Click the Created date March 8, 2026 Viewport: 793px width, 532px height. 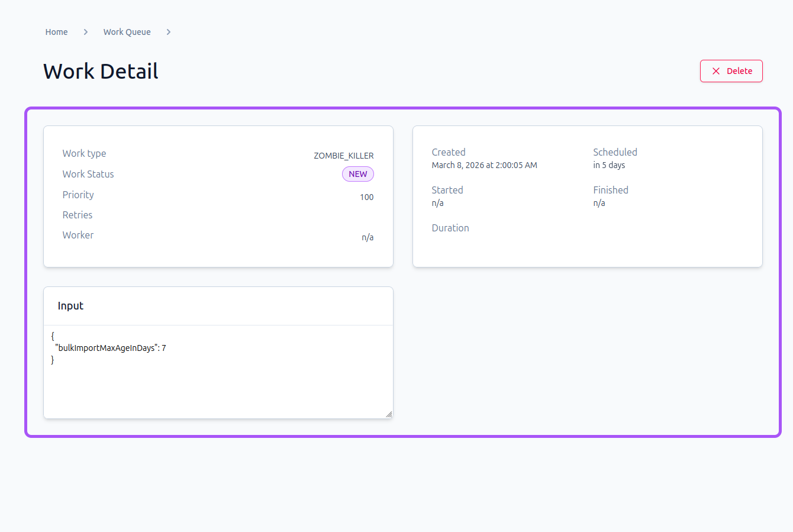[485, 165]
